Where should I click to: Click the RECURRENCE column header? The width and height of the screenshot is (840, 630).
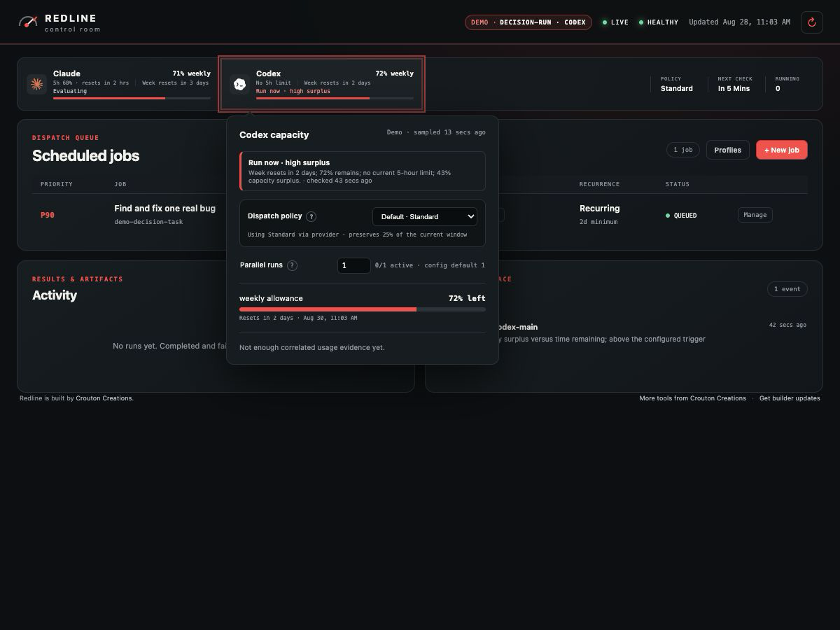[x=599, y=184]
